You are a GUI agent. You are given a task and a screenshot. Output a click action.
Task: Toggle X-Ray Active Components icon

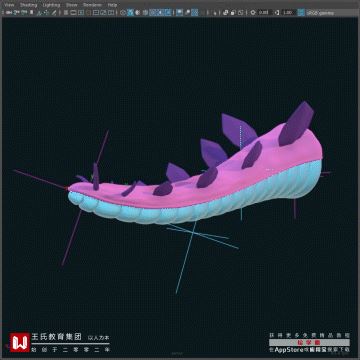(x=233, y=13)
